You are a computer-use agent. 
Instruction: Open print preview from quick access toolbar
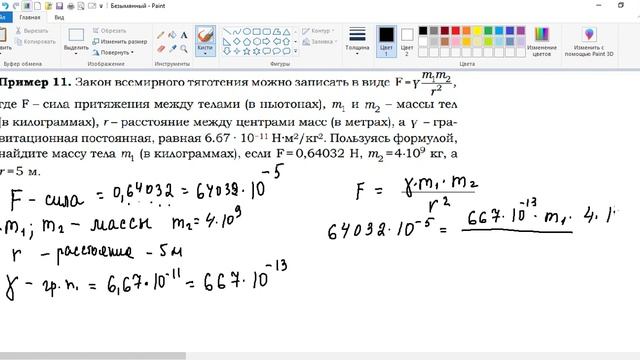point(81,6)
